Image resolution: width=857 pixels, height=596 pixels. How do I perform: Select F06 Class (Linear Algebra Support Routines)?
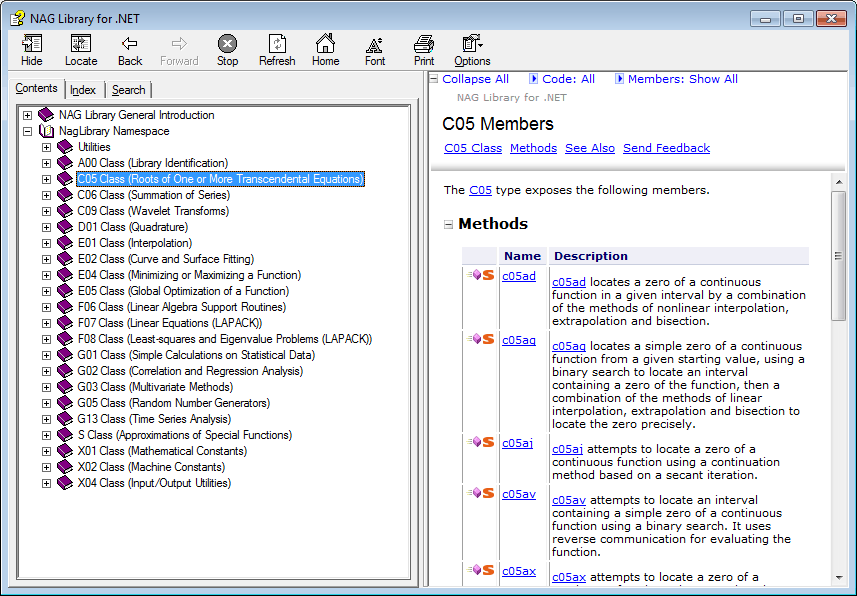pos(181,307)
